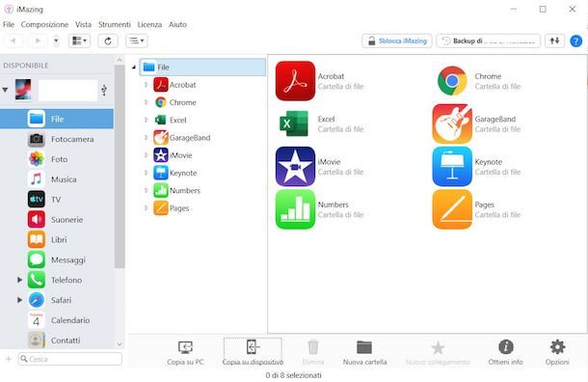Click the Cerca search field
This screenshot has height=382, width=588.
point(69,359)
